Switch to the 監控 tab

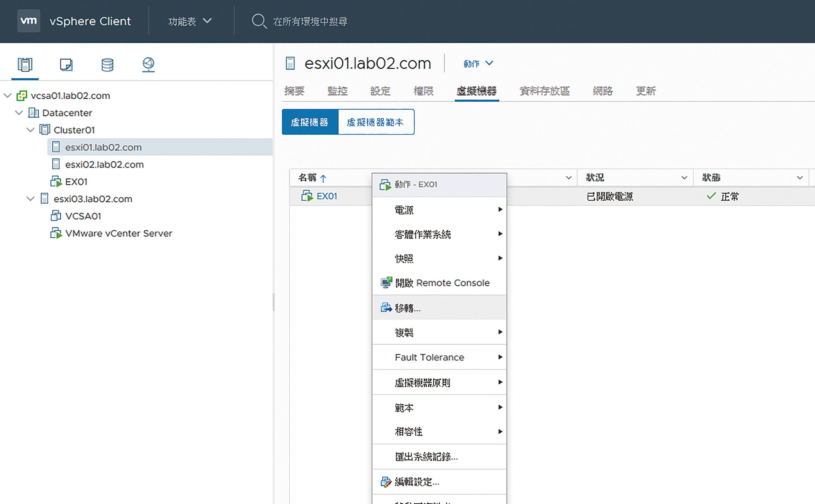[337, 91]
